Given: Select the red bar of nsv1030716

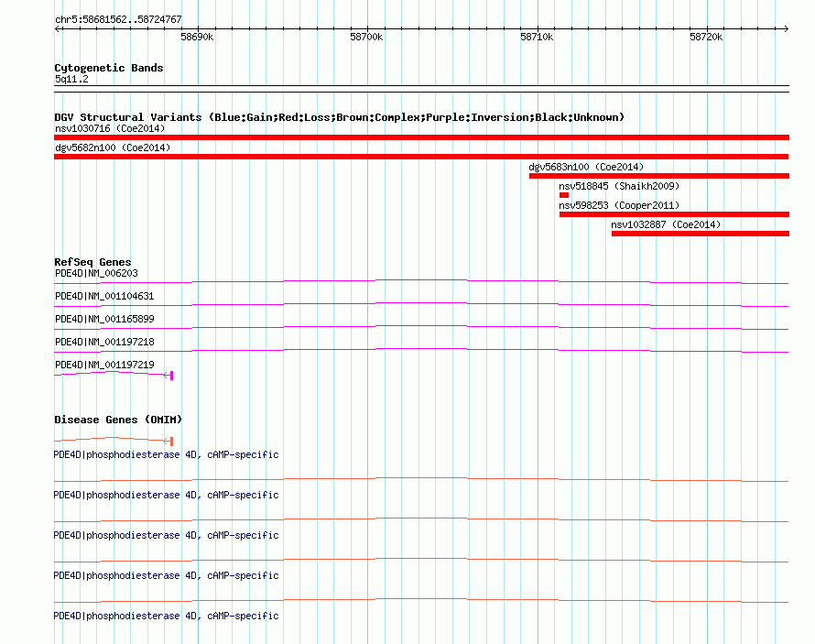Looking at the screenshot, I should 421,137.
